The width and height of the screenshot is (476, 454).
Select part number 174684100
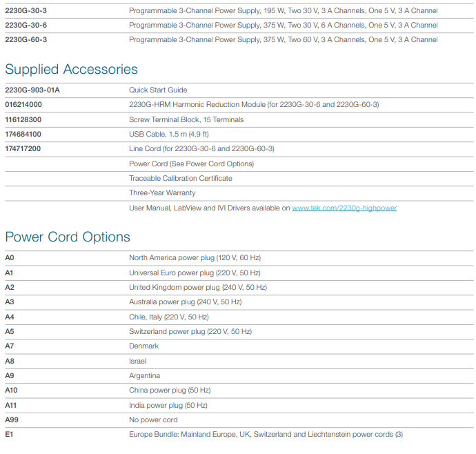click(23, 135)
